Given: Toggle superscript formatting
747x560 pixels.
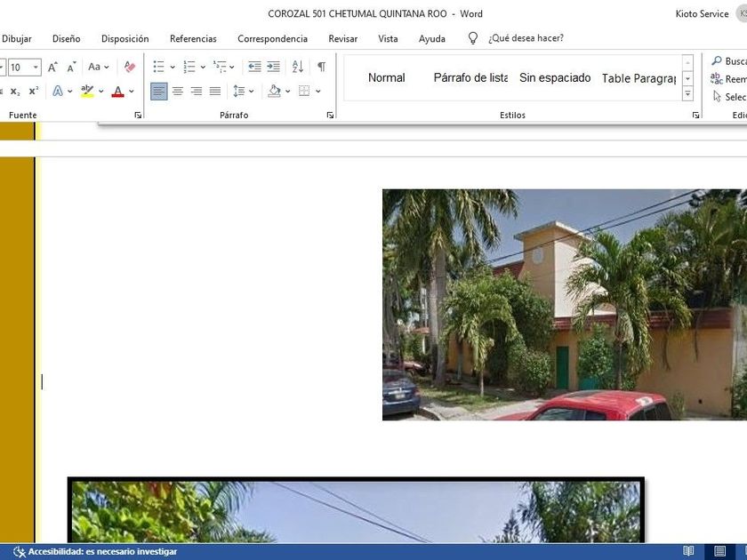Looking at the screenshot, I should 34,91.
